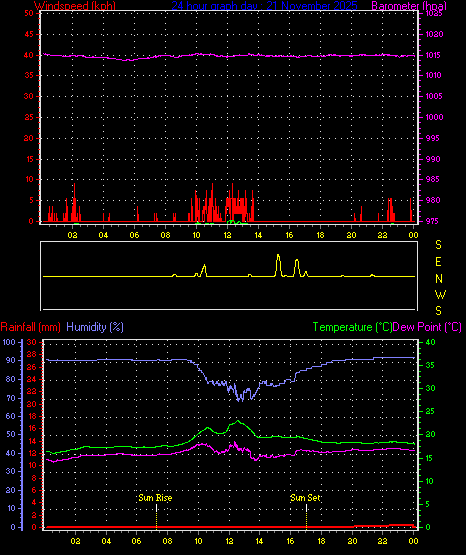Click the 50 value on the windspeed axis
The width and height of the screenshot is (466, 555).
point(29,13)
